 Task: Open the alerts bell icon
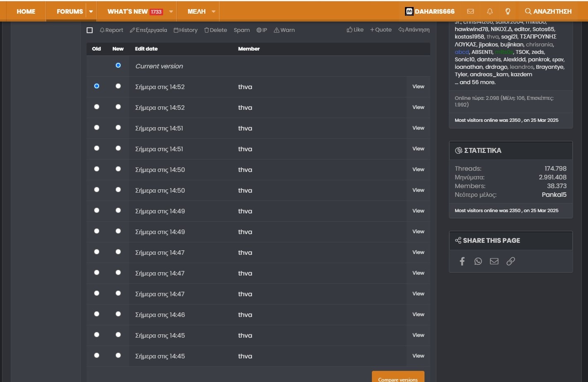coord(489,12)
